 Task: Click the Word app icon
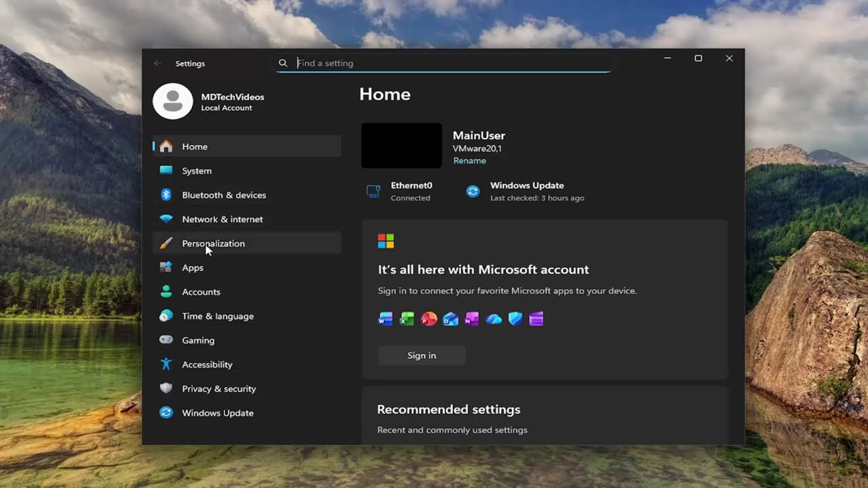coord(386,319)
